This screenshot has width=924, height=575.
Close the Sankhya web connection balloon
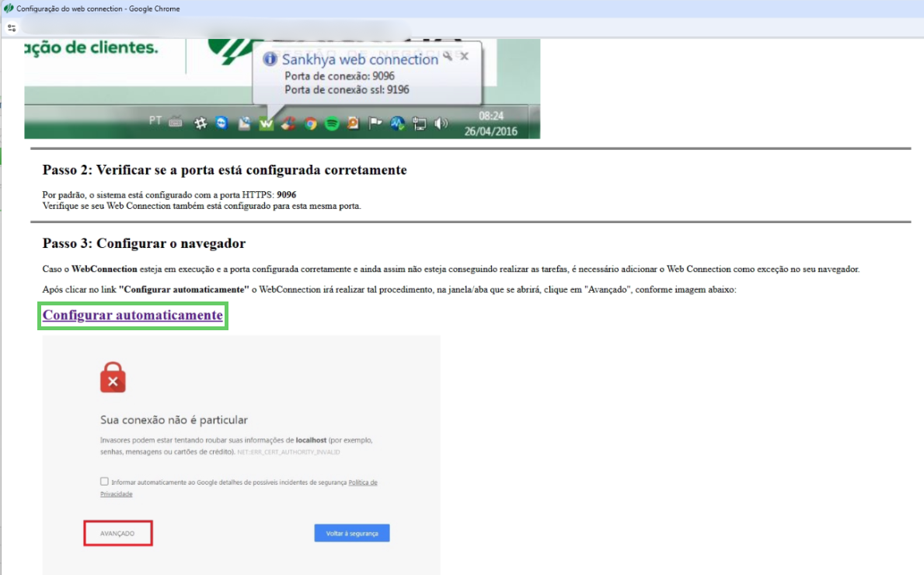pyautogui.click(x=465, y=56)
